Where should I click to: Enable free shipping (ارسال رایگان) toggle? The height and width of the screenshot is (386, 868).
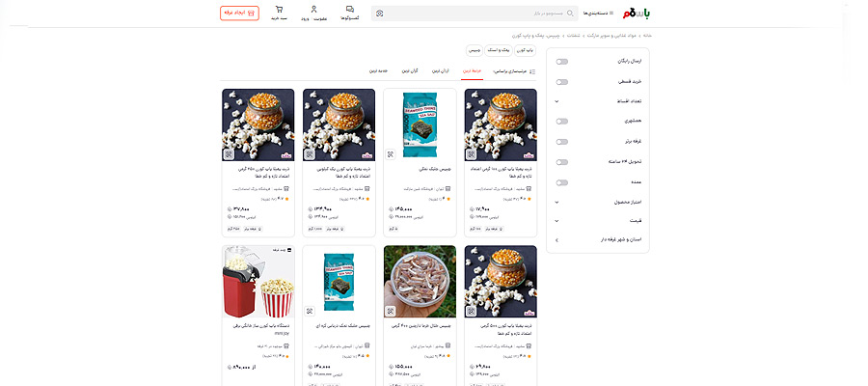[561, 61]
